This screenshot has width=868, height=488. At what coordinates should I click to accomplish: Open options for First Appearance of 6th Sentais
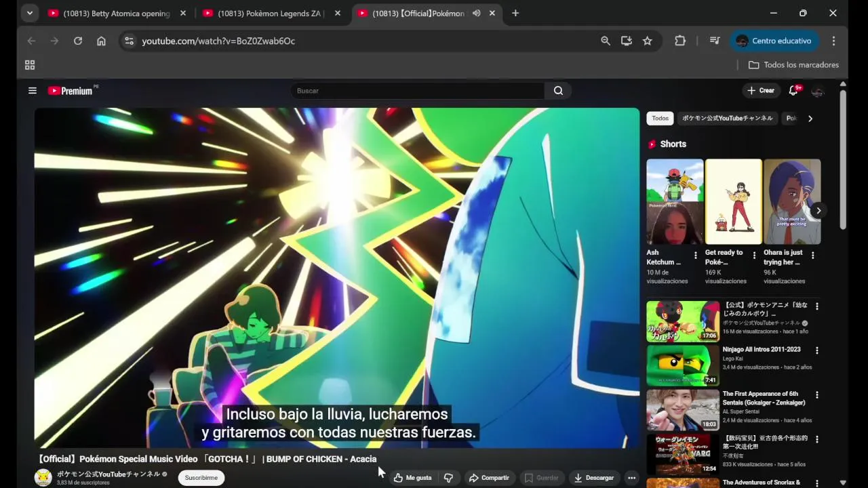pos(816,394)
